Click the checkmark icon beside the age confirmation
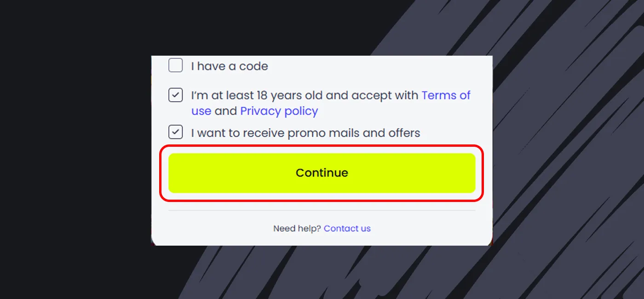 coord(175,95)
